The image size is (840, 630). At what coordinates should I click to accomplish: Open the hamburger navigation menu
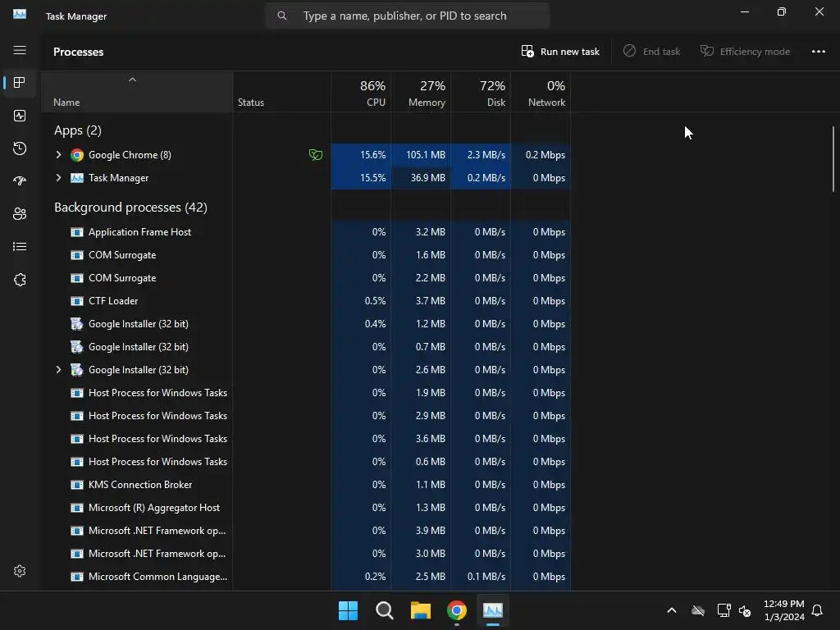[x=20, y=50]
